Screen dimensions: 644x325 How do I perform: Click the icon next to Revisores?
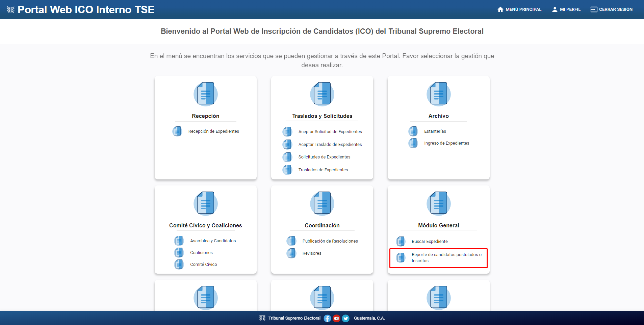pos(291,253)
